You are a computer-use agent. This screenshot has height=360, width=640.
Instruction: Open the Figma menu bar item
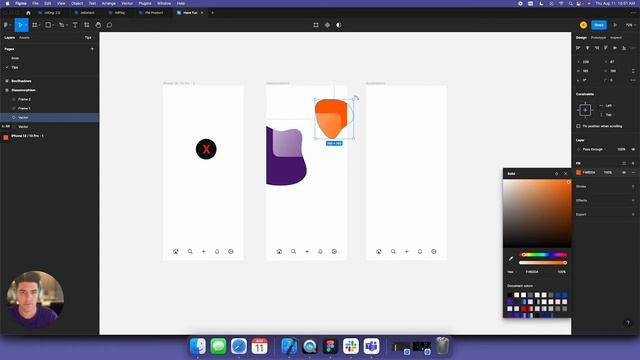(21, 3)
